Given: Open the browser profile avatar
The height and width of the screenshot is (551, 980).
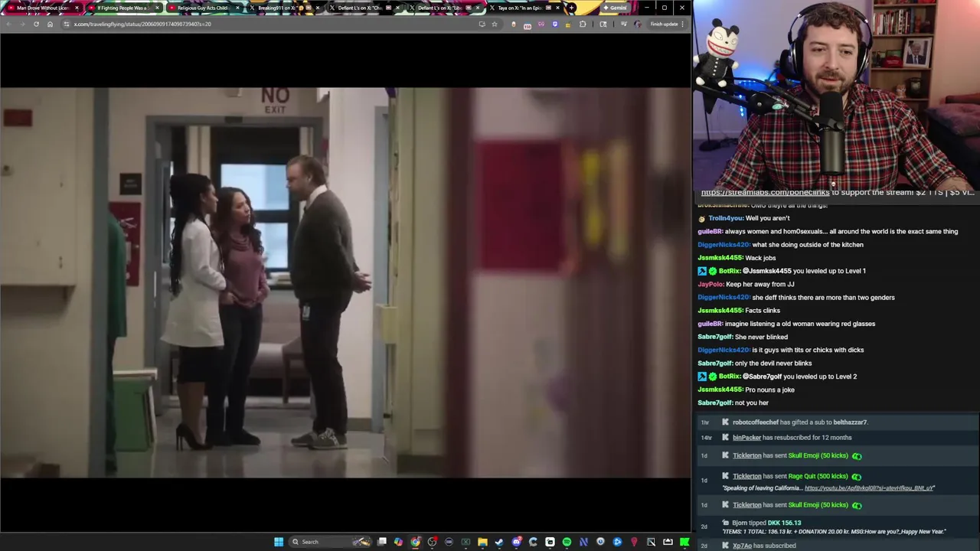Looking at the screenshot, I should point(638,24).
